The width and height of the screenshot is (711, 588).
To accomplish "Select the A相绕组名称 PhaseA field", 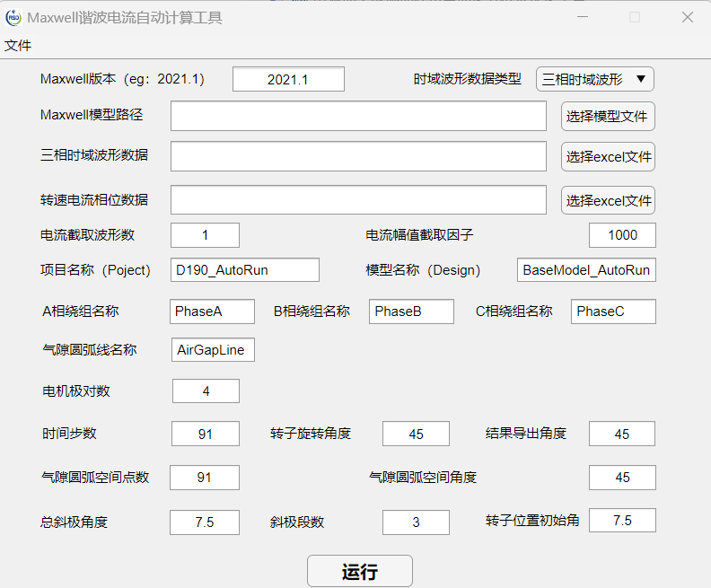I will pos(212,312).
